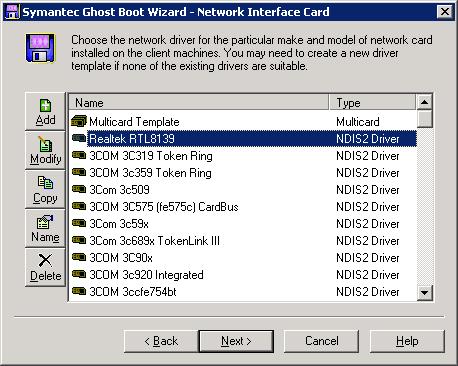This screenshot has width=458, height=366.
Task: Cancel the boot wizard
Action: pos(322,341)
